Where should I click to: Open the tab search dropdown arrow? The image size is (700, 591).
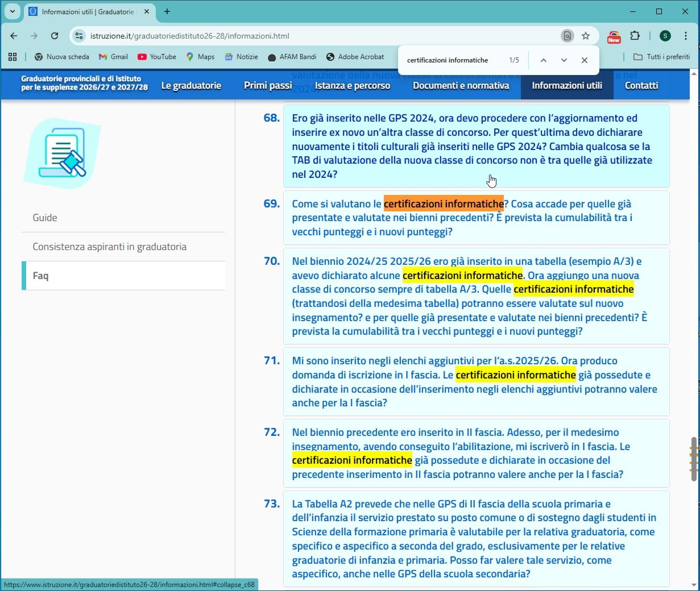(x=12, y=11)
